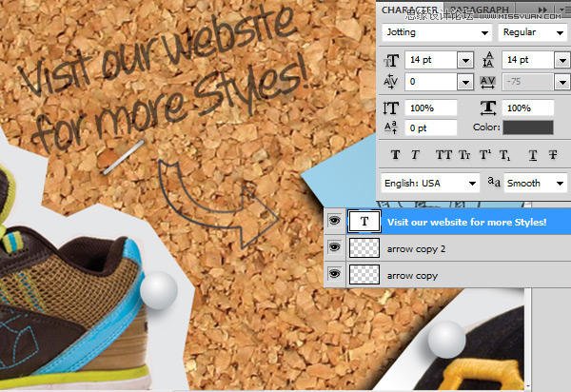
Task: Switch to the Paragraph tab
Action: tap(480, 10)
